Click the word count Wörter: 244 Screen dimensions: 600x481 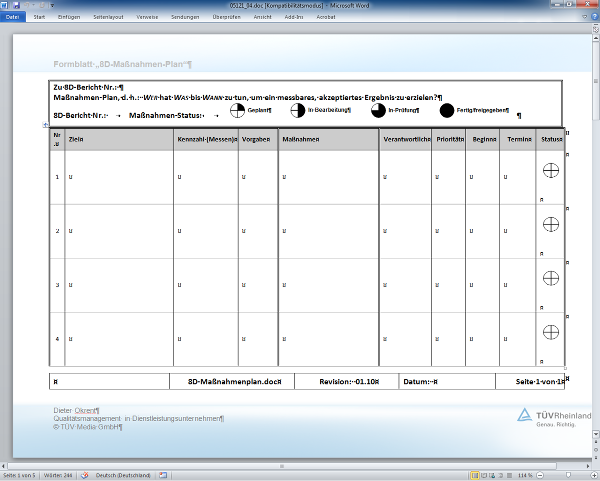tap(58, 474)
